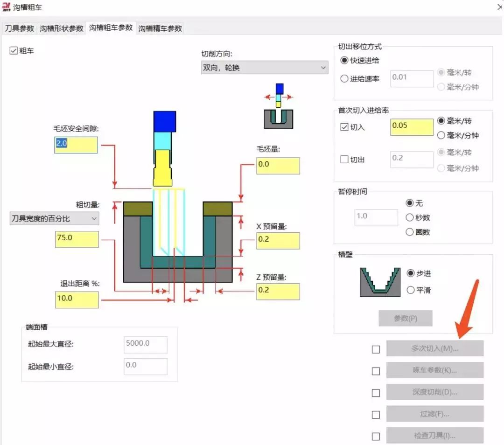Viewport: 504px width, 445px height.
Task: Click the Mastercam app icon in title bar
Action: point(7,7)
